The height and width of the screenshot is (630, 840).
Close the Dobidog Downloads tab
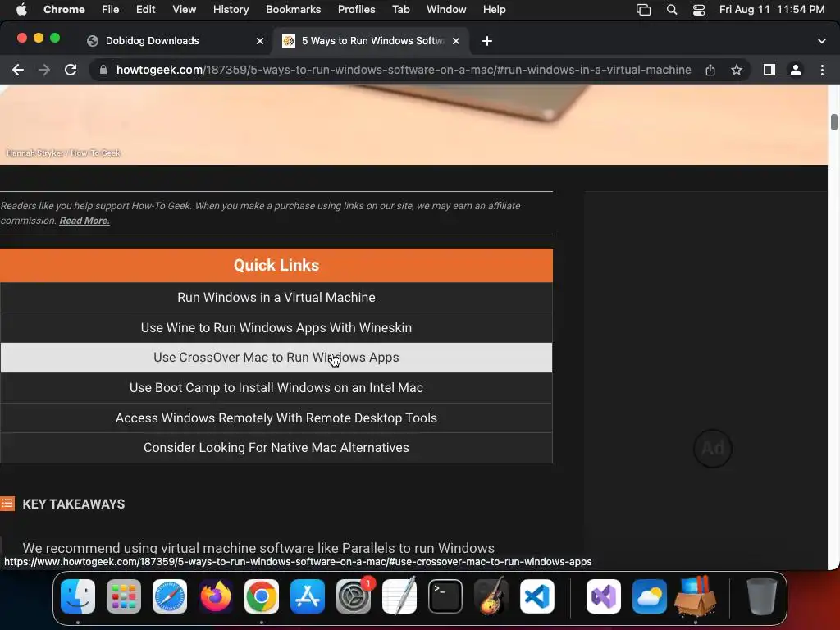click(260, 41)
